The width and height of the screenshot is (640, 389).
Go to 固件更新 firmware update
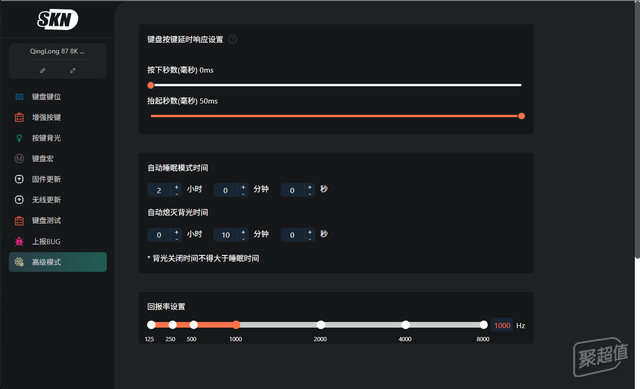(58, 179)
